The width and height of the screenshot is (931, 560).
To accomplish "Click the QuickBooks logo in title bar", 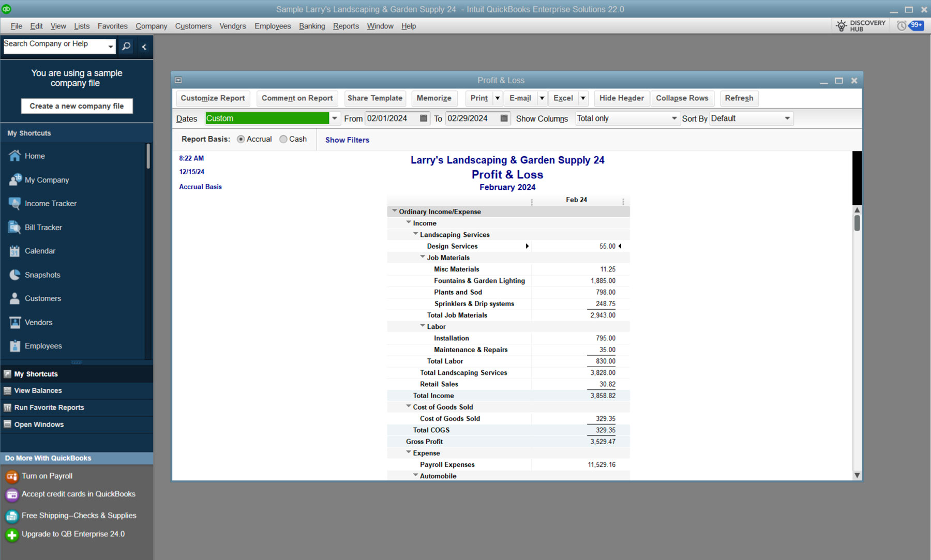I will 6,9.
